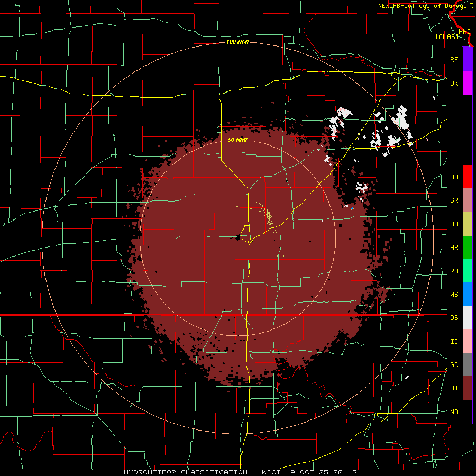Click the '19 OCT 25' date text
This screenshot has width=476, height=476.
307,472
